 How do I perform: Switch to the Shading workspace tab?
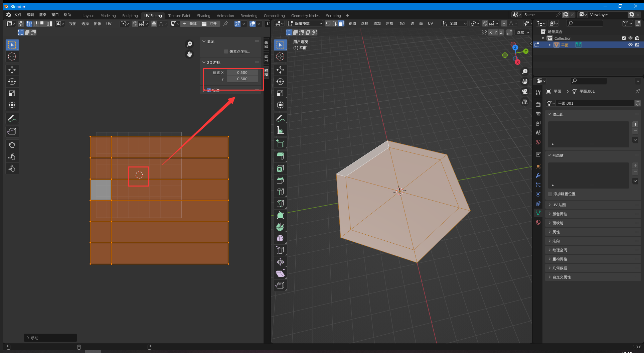[x=203, y=16]
